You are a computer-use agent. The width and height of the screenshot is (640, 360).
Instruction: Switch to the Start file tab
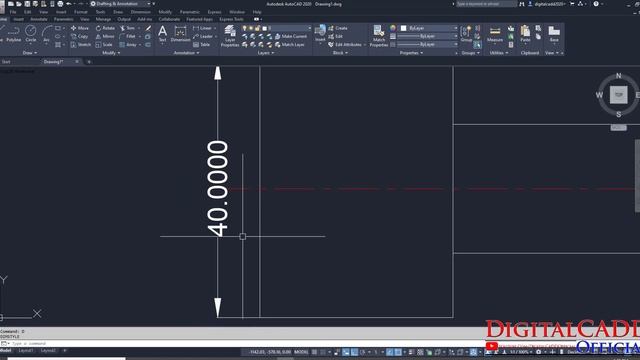(x=6, y=62)
